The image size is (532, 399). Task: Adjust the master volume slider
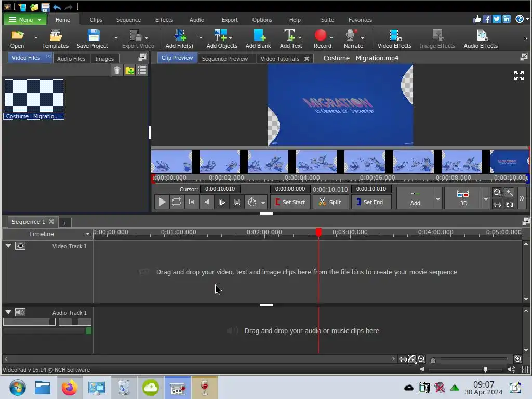pyautogui.click(x=485, y=369)
